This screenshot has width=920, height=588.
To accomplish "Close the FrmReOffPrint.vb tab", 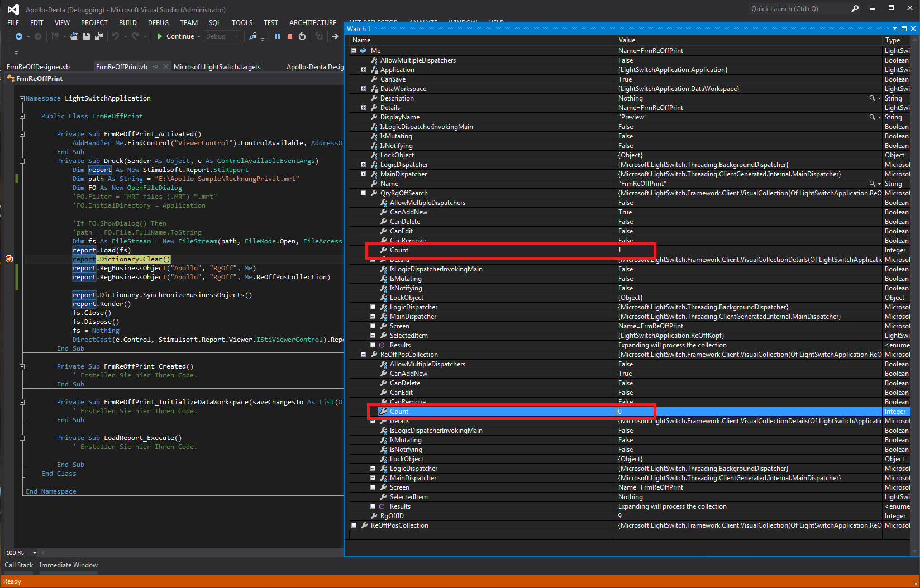I will pyautogui.click(x=166, y=66).
